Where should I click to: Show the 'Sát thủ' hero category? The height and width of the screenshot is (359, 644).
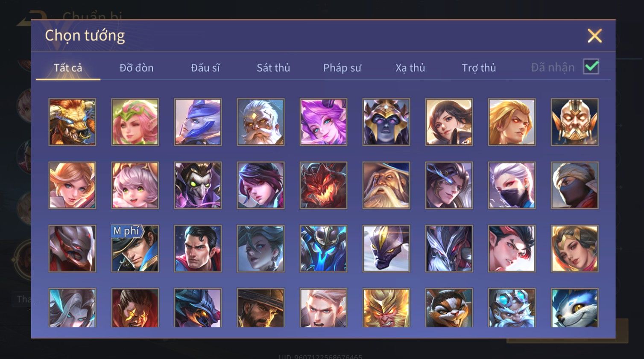(273, 67)
